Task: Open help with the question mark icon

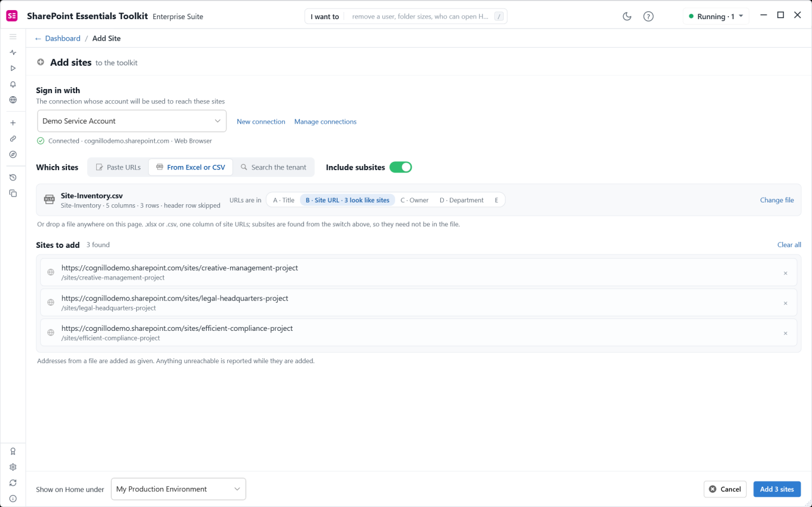Action: (648, 16)
